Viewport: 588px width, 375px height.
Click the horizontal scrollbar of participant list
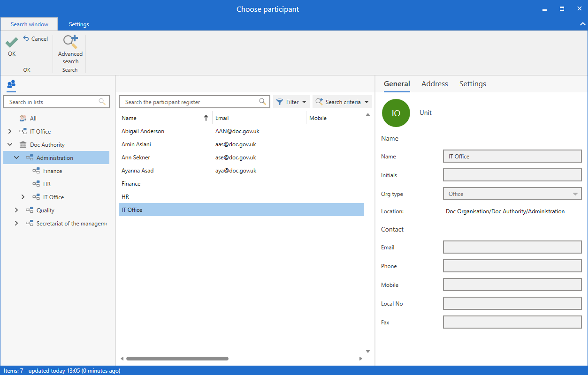[177, 359]
